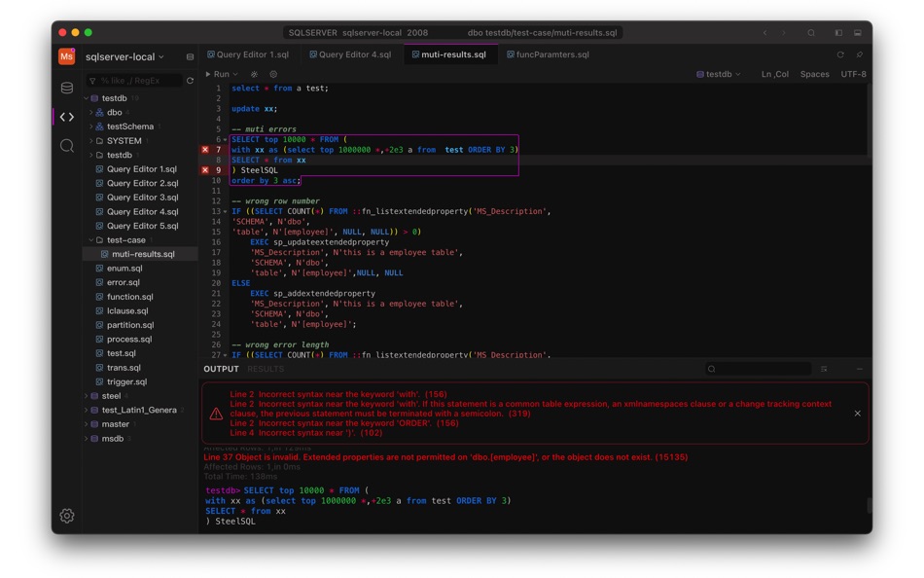The height and width of the screenshot is (578, 924).
Task: Click the output filter options icon
Action: (x=824, y=369)
